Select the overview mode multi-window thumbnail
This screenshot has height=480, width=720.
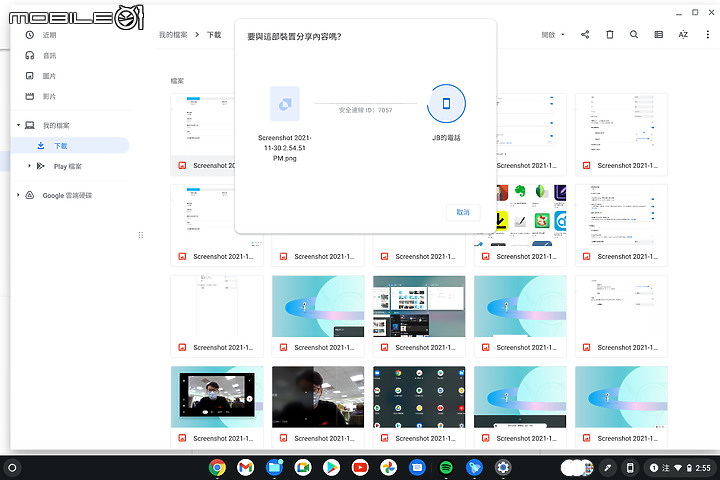pos(419,306)
